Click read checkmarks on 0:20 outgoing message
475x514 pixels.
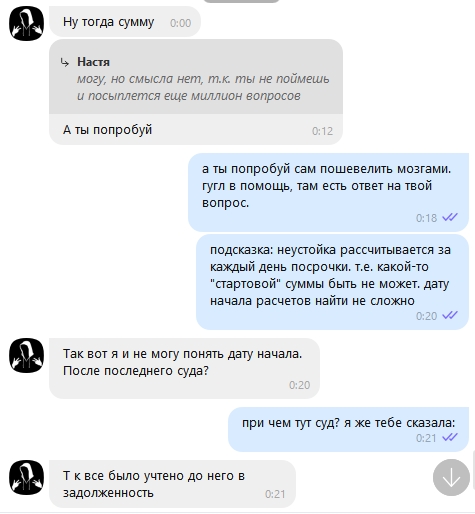pos(450,315)
